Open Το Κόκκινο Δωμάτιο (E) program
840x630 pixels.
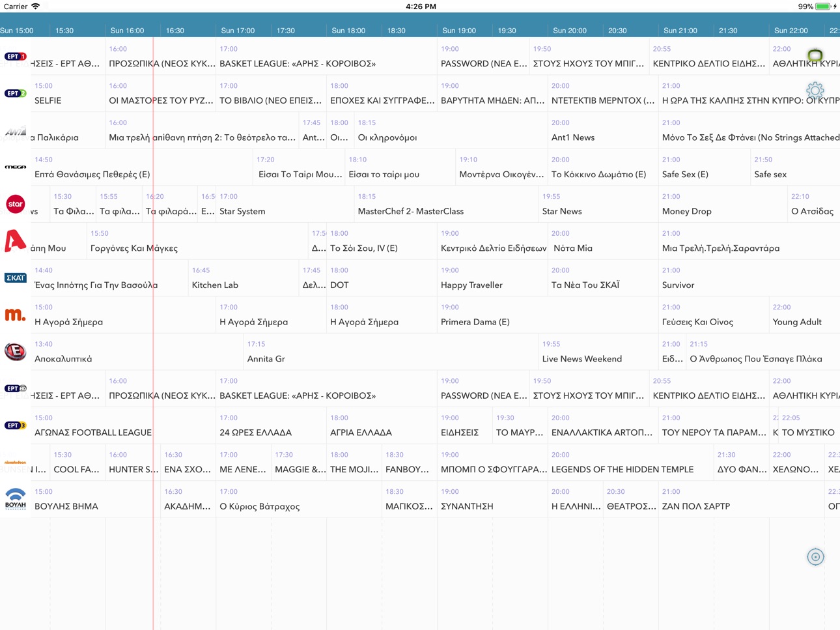tap(603, 168)
